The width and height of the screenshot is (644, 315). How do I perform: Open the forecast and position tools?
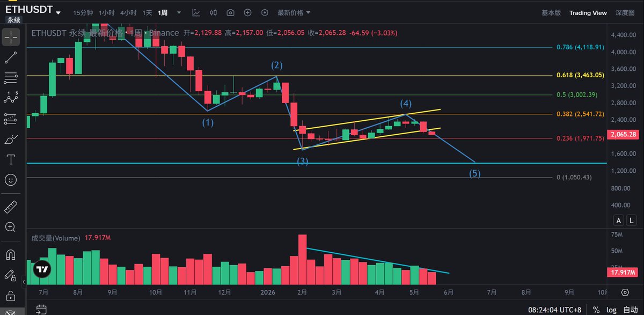11,119
